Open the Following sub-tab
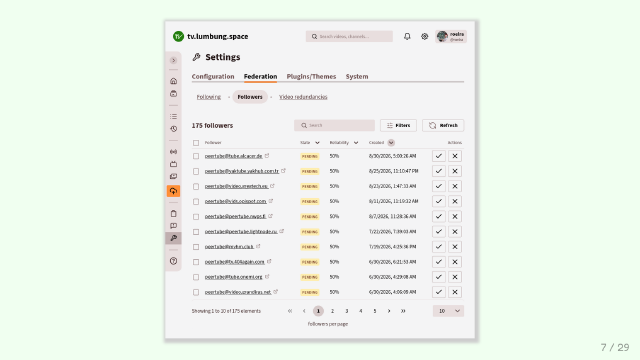The height and width of the screenshot is (360, 640). tap(209, 97)
